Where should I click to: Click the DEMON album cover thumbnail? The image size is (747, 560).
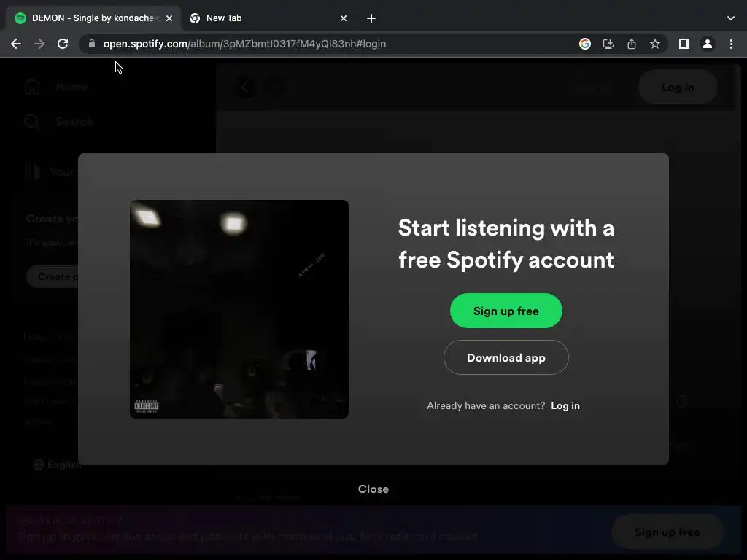click(239, 309)
